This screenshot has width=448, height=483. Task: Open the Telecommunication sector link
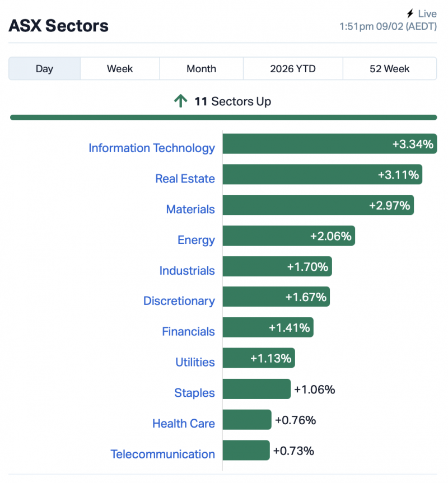tap(162, 454)
